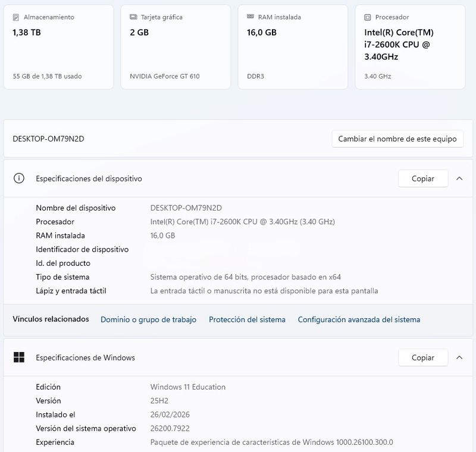Image resolution: width=476 pixels, height=452 pixels.
Task: Click the graphics card icon beside Tarjeta gráfica
Action: click(133, 17)
